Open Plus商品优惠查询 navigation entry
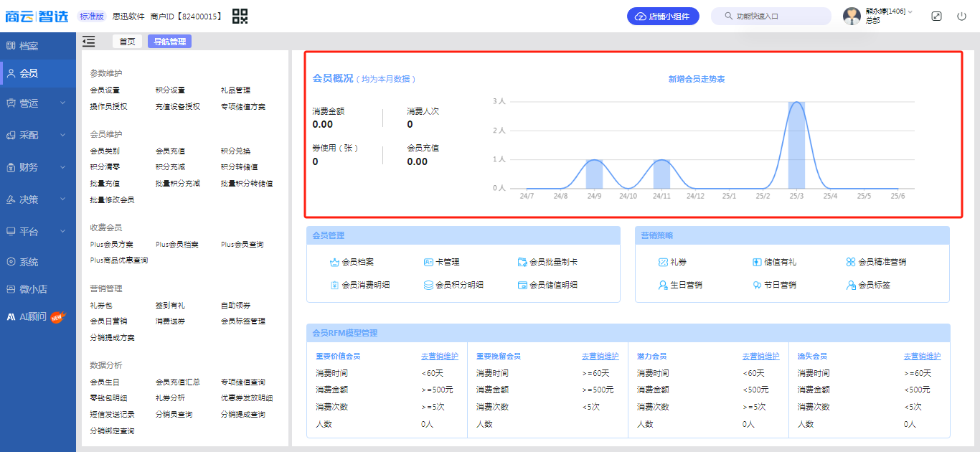Viewport: 980px width, 452px height. pos(119,260)
